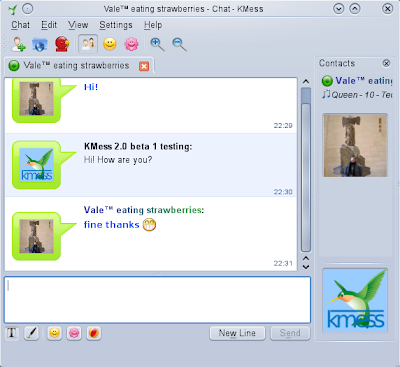Open the Edit menu
This screenshot has height=367, width=400.
49,25
